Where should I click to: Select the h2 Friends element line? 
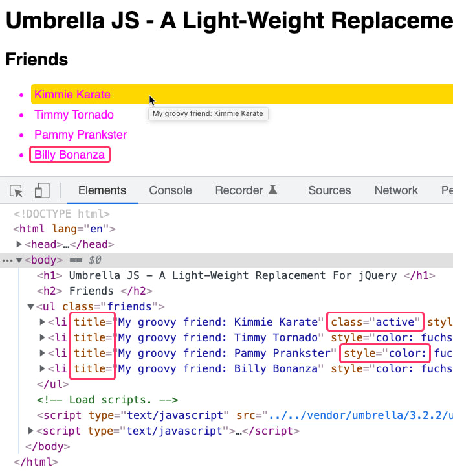click(94, 291)
